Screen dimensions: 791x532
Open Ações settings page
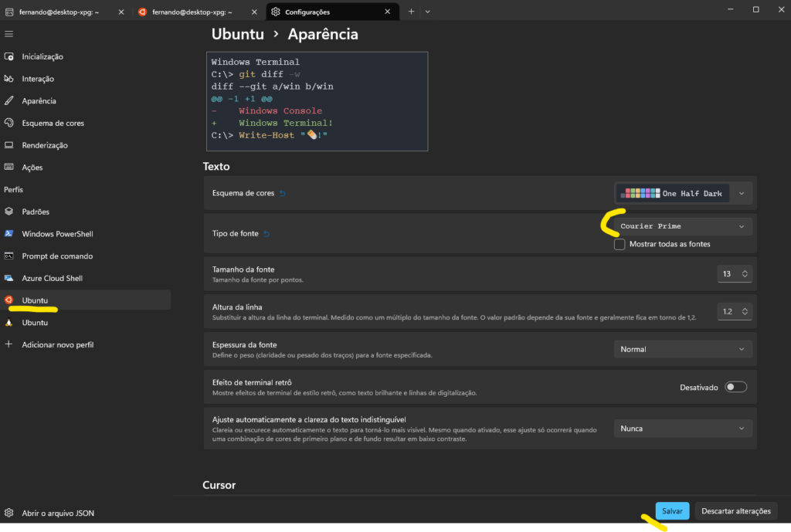32,168
